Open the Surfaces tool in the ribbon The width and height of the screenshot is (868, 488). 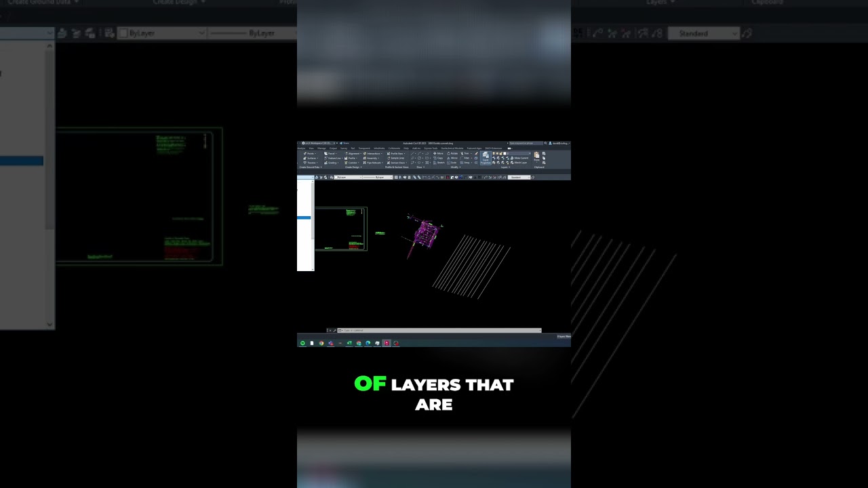pyautogui.click(x=311, y=158)
